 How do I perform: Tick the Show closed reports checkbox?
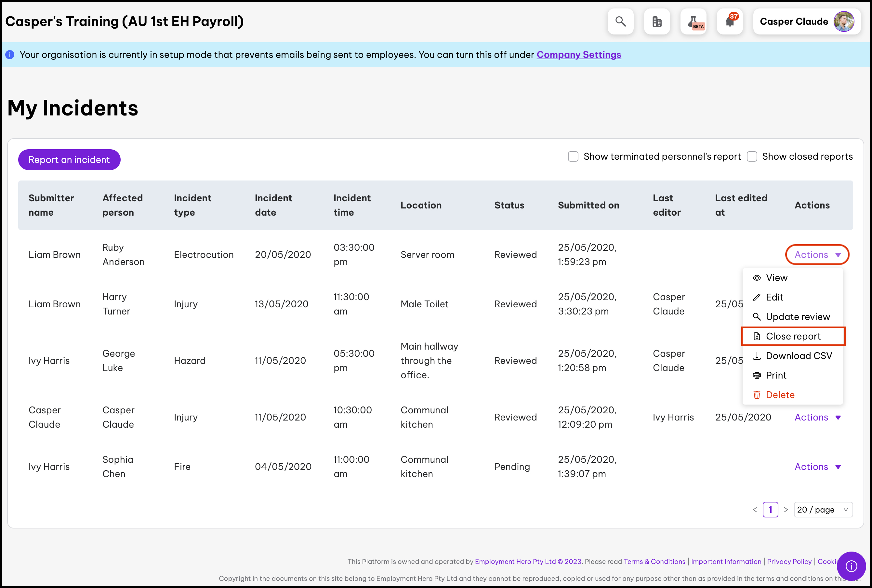[752, 156]
